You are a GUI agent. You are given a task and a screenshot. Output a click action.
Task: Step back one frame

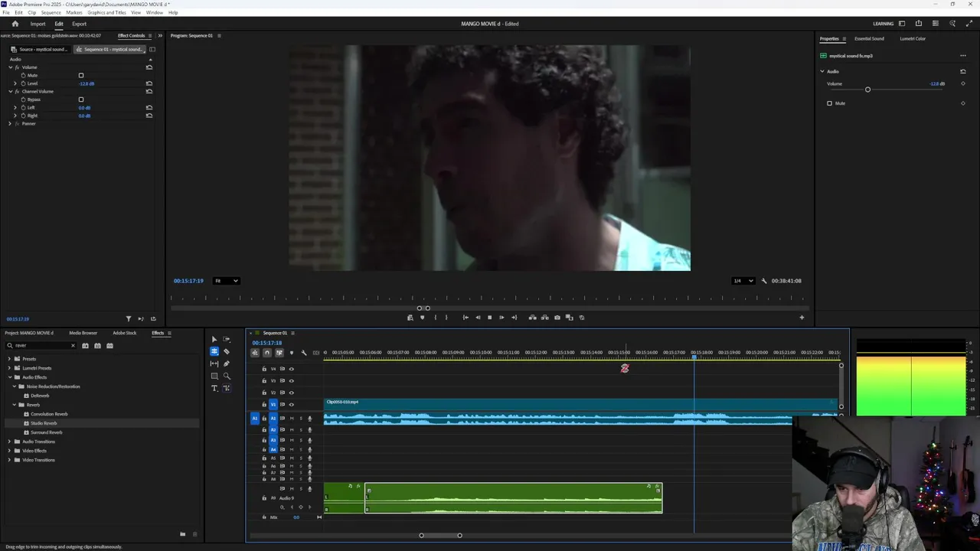pos(478,318)
